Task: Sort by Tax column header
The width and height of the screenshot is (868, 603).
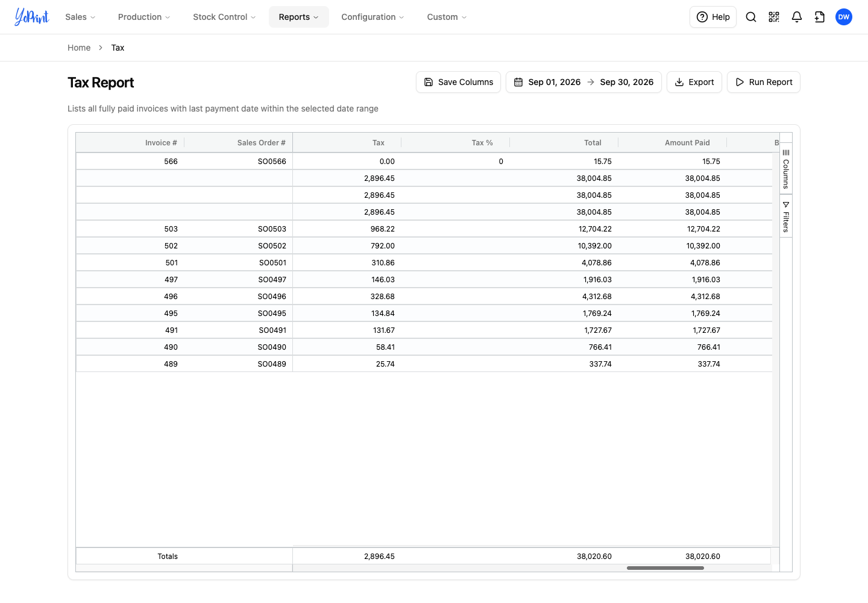Action: (x=379, y=143)
